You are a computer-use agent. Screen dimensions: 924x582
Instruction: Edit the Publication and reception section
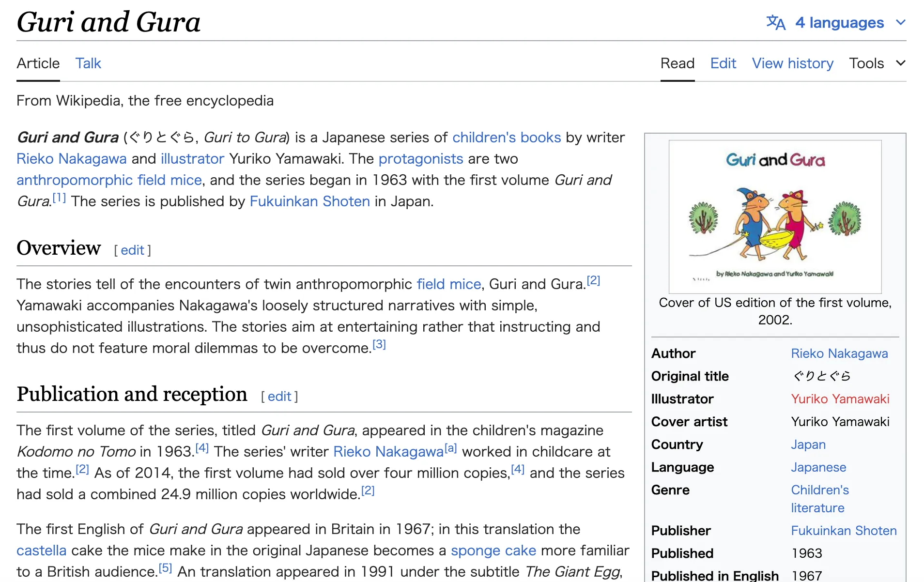tap(279, 397)
